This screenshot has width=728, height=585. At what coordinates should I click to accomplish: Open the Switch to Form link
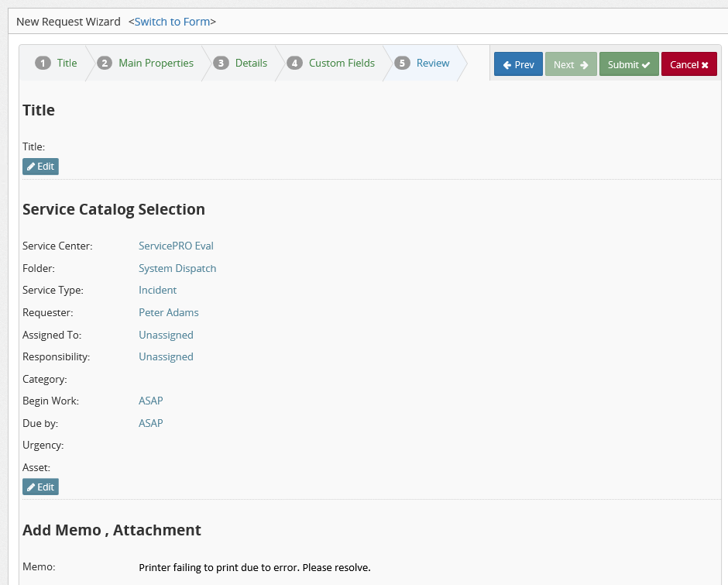click(172, 22)
